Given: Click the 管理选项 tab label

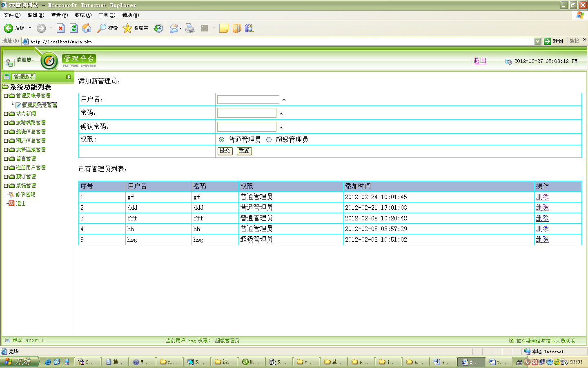Looking at the screenshot, I should point(24,77).
